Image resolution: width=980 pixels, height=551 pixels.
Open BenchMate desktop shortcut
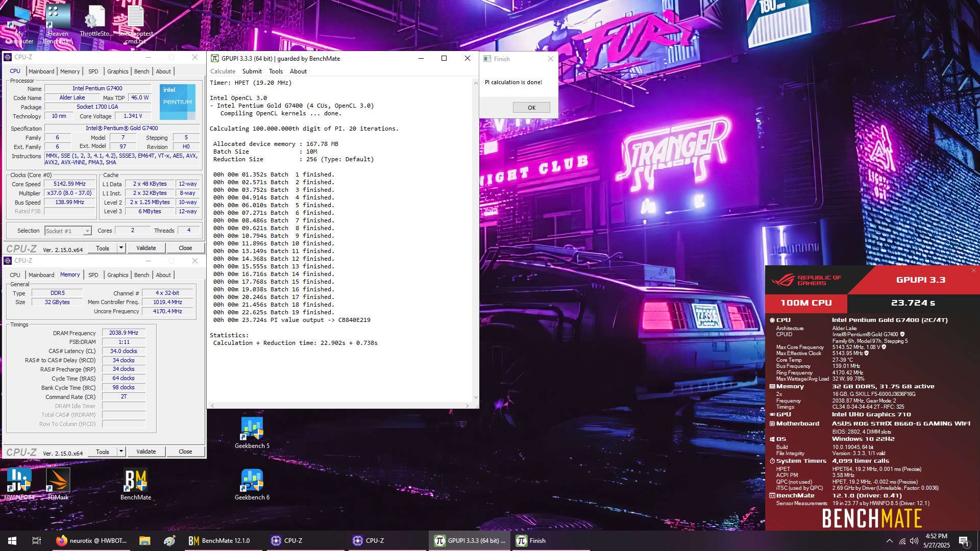coord(136,485)
